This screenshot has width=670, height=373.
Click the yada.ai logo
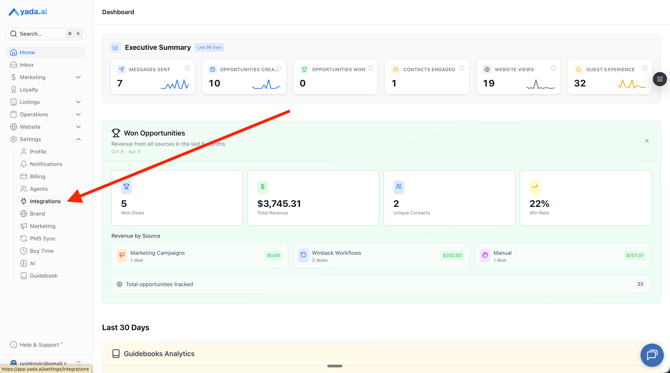coord(28,12)
